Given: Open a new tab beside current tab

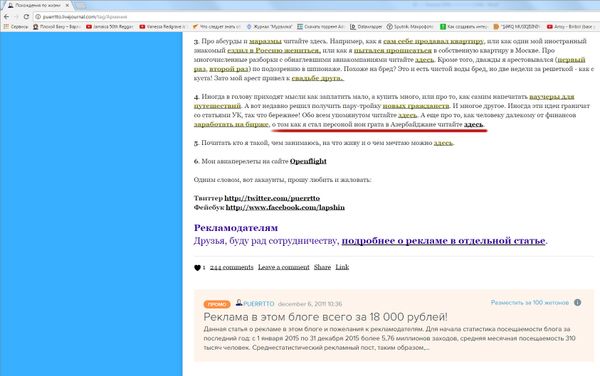Looking at the screenshot, I should pyautogui.click(x=81, y=5).
